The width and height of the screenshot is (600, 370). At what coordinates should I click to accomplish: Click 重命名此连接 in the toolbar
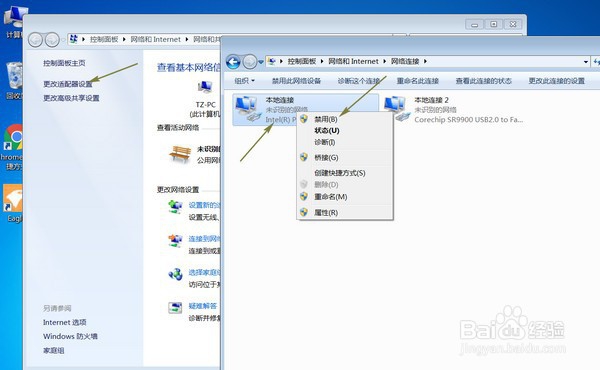pos(417,81)
